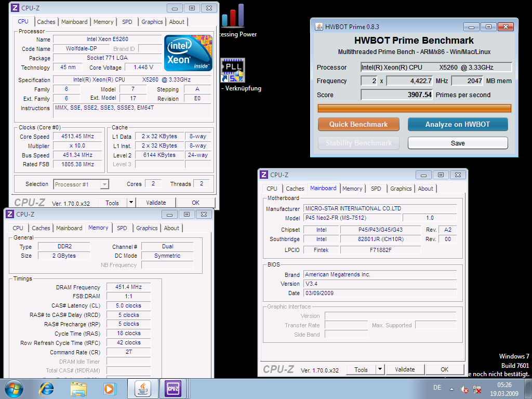Switch to the Java HWBOT taskbar item
532x399 pixels.
point(143,389)
